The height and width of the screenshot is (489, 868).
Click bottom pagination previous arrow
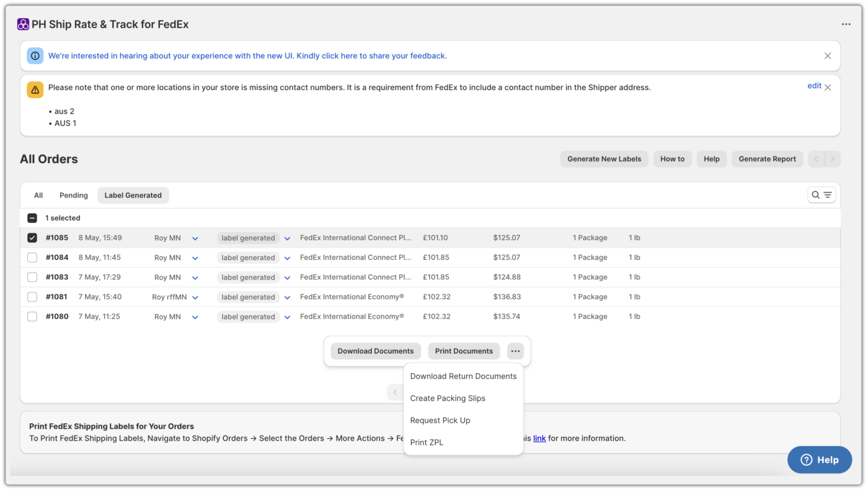click(395, 392)
